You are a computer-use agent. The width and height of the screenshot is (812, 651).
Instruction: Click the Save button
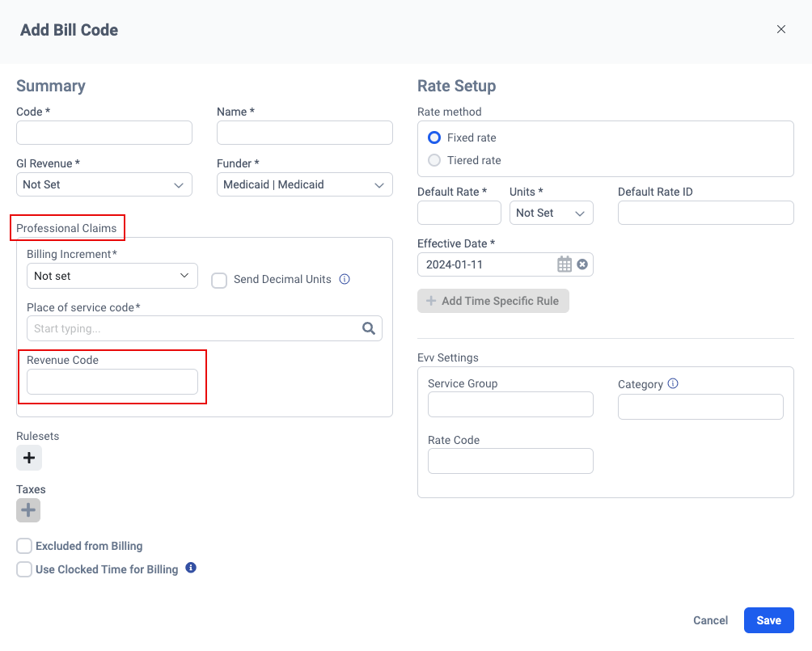pos(768,620)
